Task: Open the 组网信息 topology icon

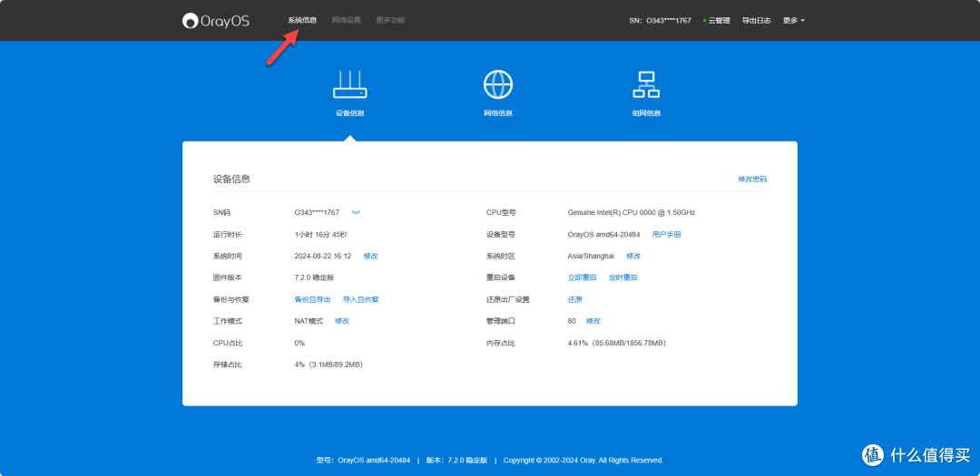Action: pos(646,84)
